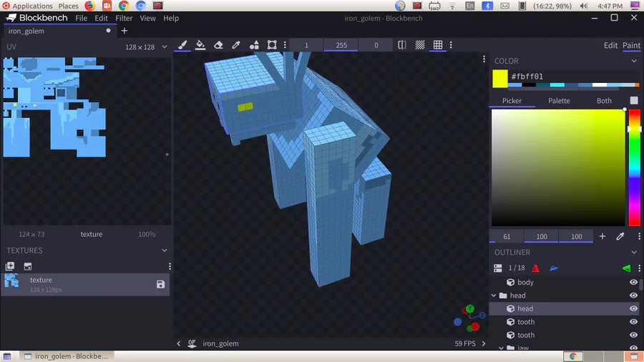Open the Filter menu
Screen dimensions: 644x362
[124, 18]
